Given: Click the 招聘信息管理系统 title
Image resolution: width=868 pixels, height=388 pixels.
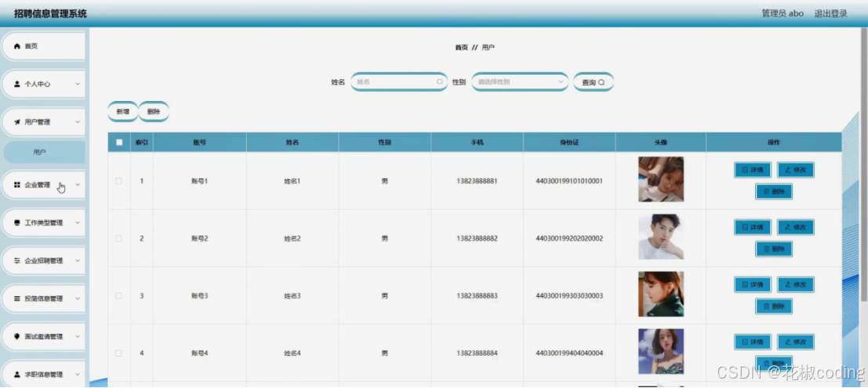Looking at the screenshot, I should coord(50,13).
